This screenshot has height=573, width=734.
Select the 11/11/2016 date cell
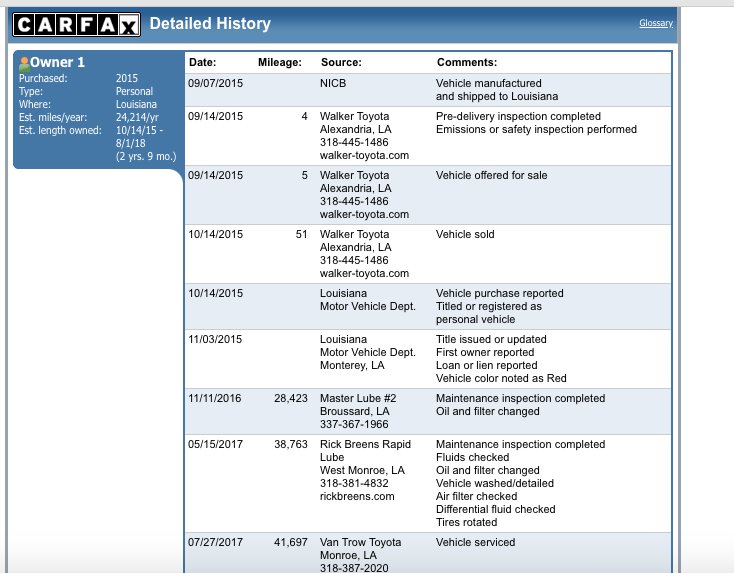[x=214, y=398]
